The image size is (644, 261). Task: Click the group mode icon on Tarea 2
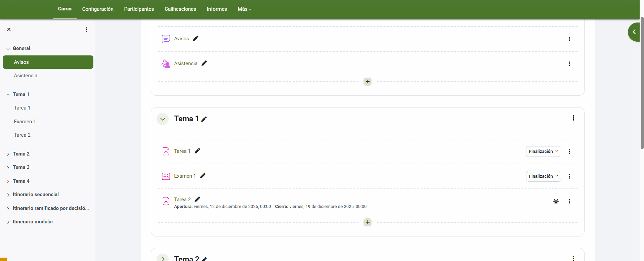coord(556,201)
